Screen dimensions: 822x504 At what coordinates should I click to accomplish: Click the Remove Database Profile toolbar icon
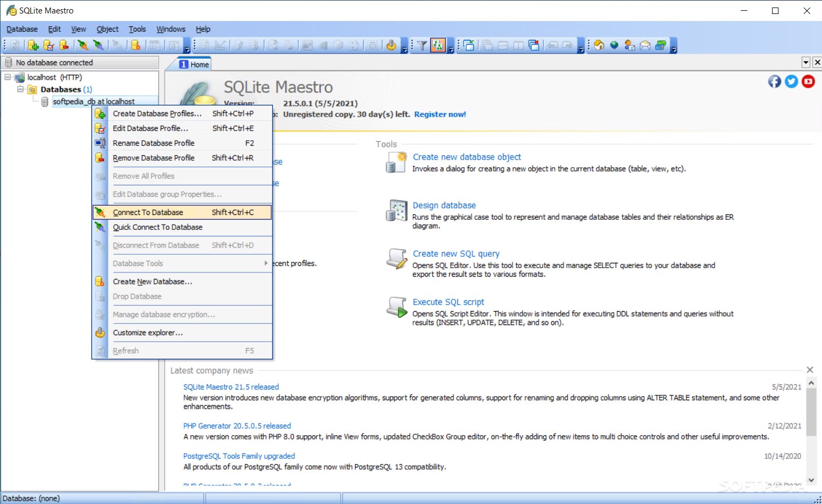tap(64, 46)
